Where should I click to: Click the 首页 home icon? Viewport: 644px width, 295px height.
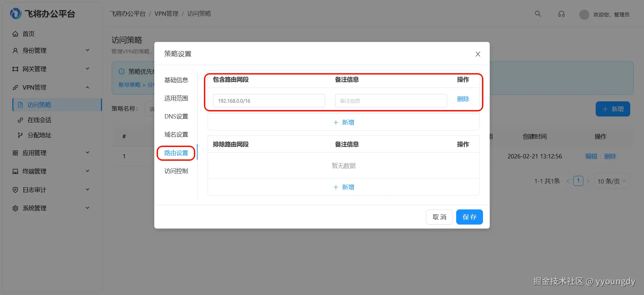pyautogui.click(x=15, y=34)
